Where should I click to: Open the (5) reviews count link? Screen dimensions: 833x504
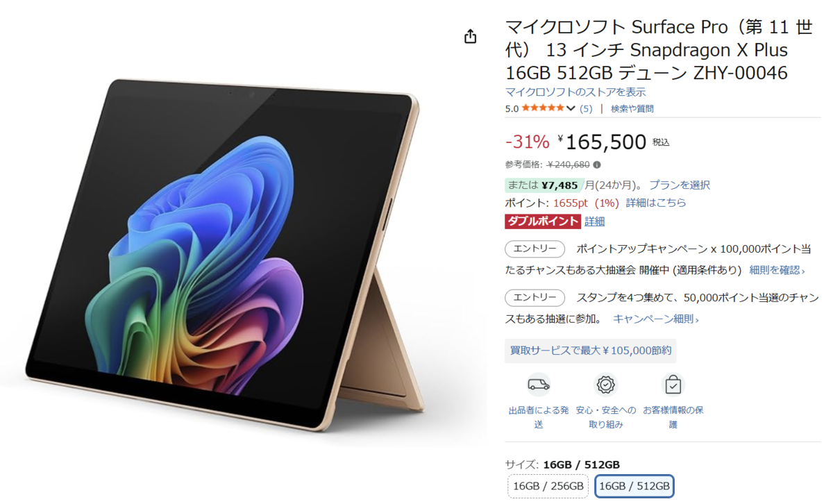tap(586, 108)
